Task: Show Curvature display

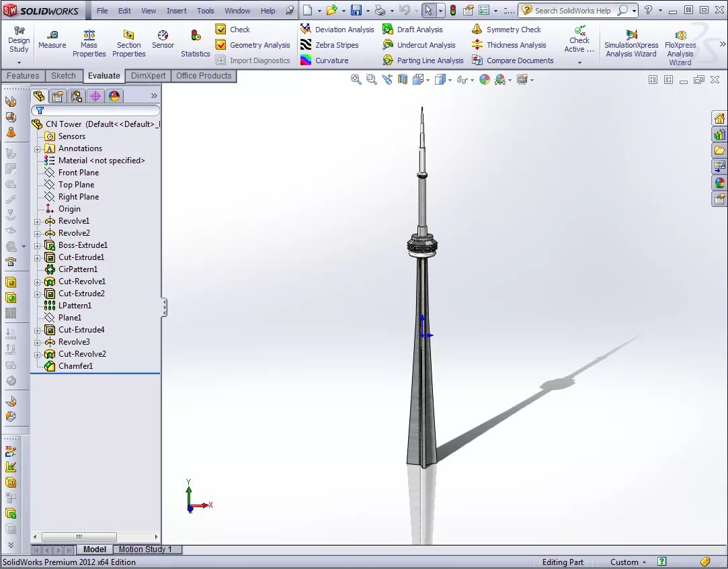Action: tap(325, 60)
